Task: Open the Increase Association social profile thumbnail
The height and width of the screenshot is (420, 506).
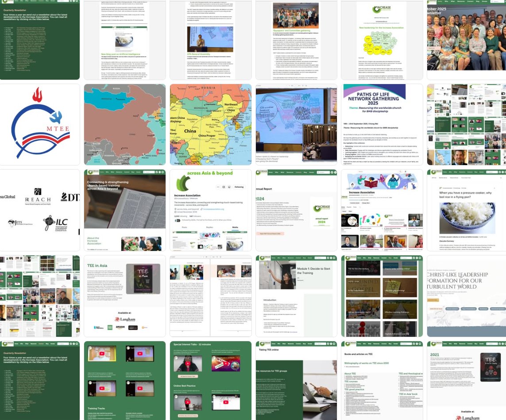Action: 211,210
